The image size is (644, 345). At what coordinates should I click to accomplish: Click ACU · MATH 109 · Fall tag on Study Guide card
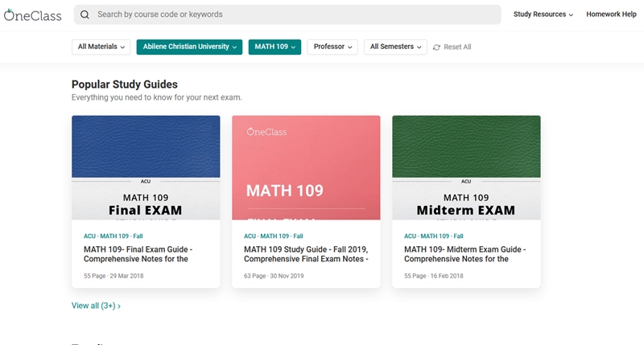pyautogui.click(x=274, y=236)
